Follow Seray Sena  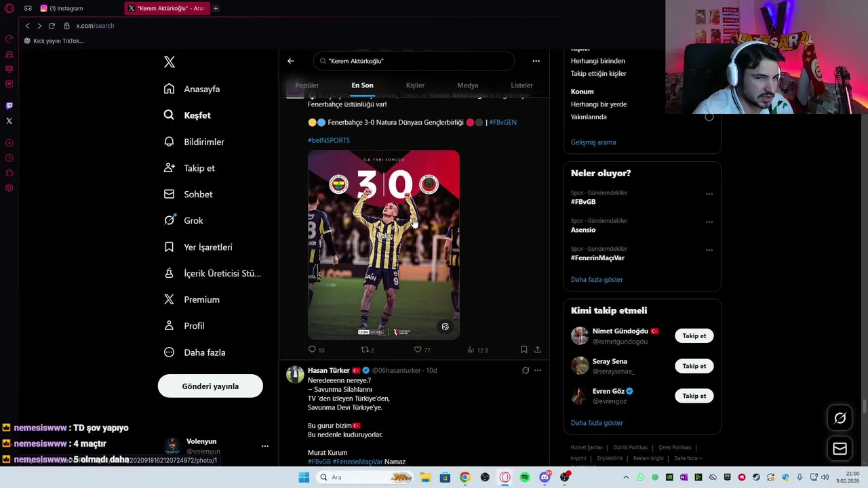pos(694,366)
